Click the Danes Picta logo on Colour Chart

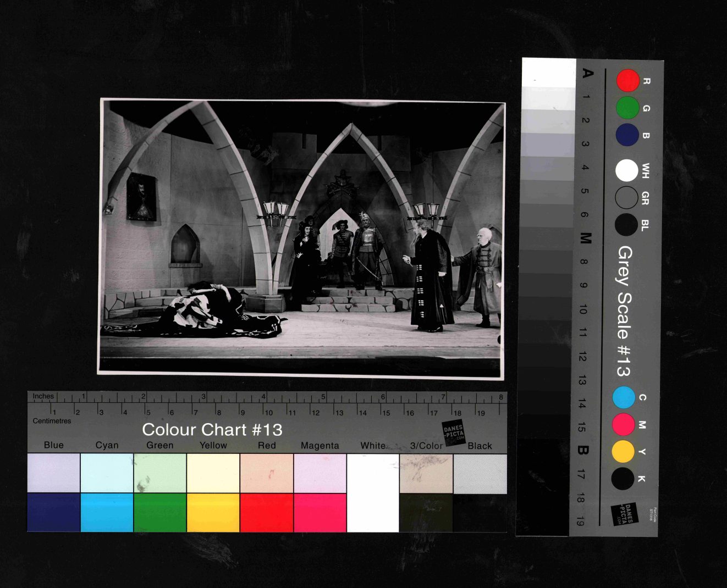pos(454,432)
